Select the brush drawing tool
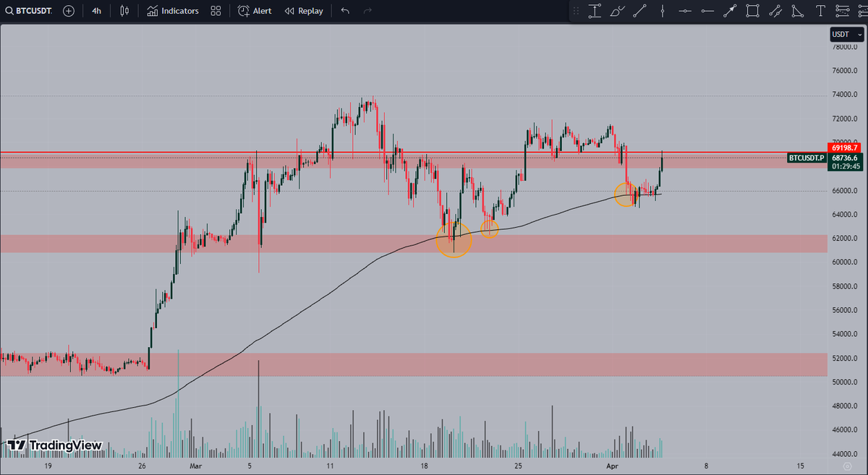 617,11
